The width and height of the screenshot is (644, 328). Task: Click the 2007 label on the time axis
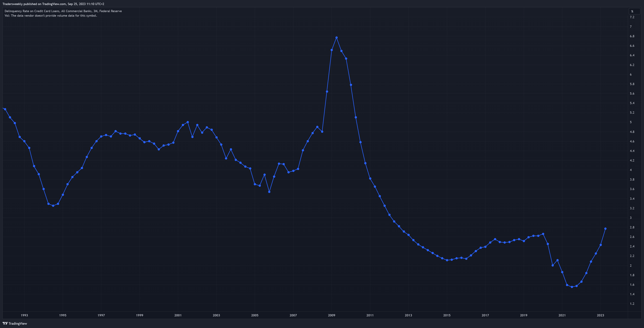click(x=293, y=315)
